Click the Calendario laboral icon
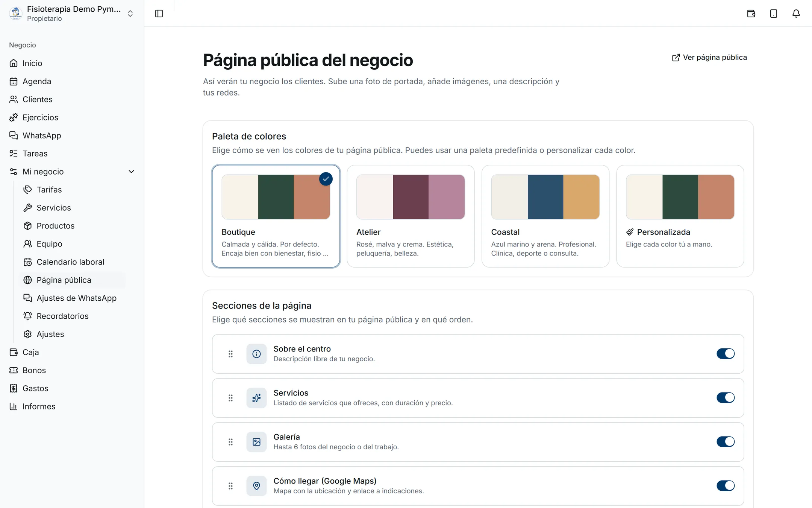 pos(27,262)
